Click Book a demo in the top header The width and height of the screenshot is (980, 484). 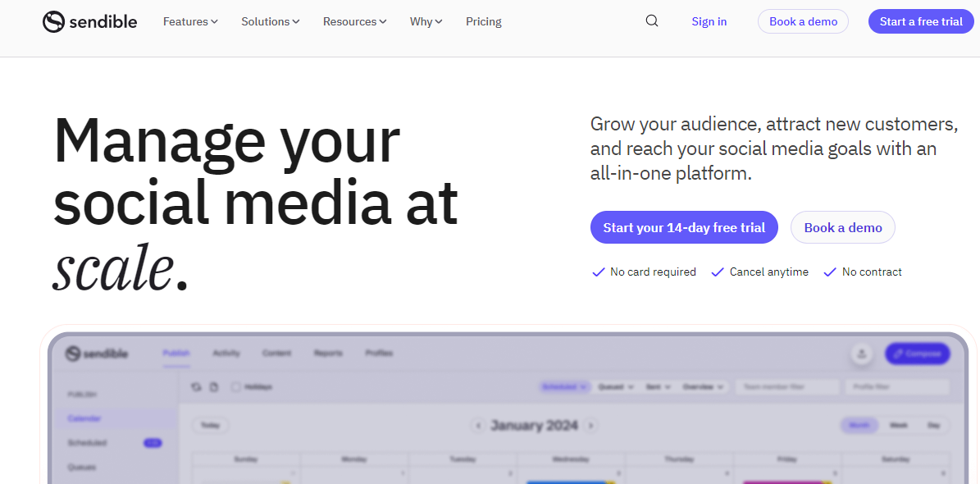click(x=803, y=22)
